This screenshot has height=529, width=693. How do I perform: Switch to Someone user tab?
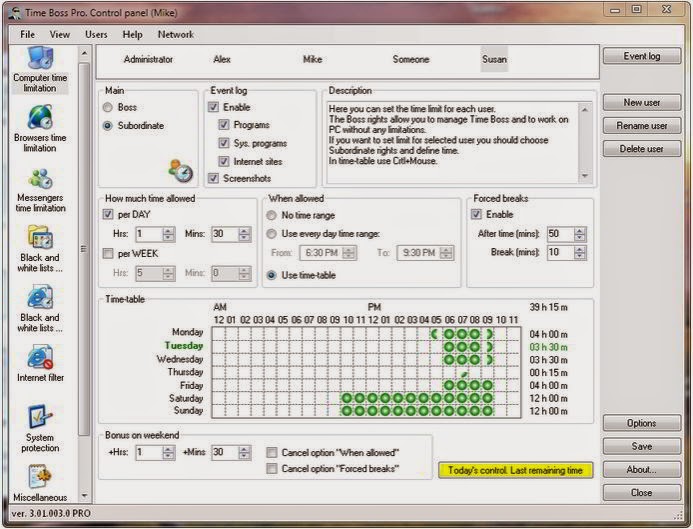(411, 59)
